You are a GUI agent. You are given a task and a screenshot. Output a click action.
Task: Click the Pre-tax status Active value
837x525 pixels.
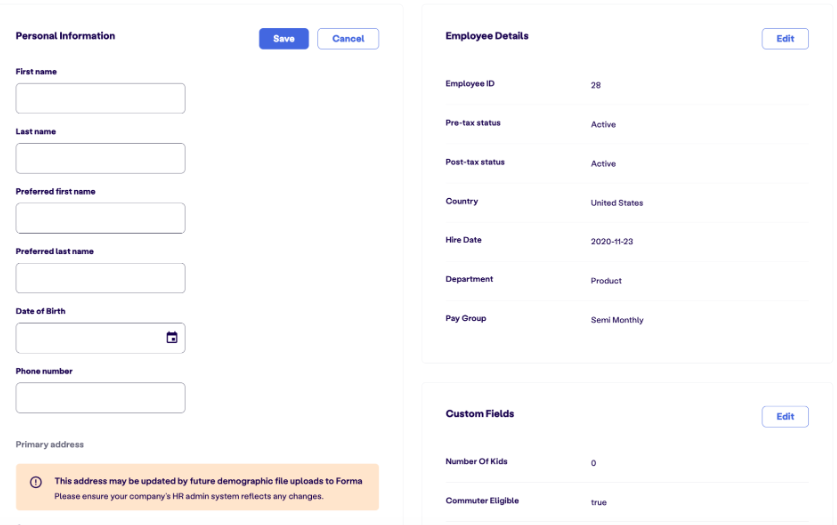click(603, 124)
